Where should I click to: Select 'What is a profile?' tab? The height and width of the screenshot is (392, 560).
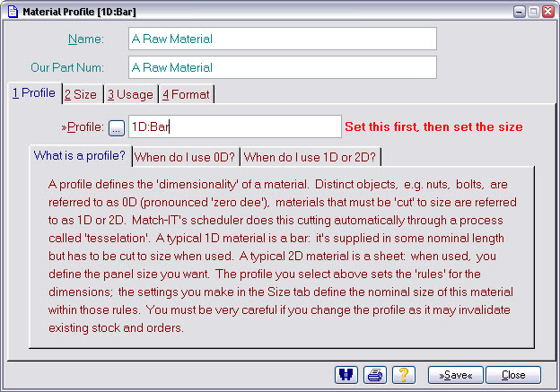coord(80,156)
